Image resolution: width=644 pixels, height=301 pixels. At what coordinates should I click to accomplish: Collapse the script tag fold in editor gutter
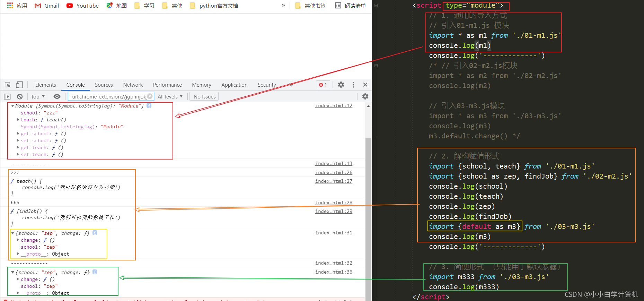click(376, 6)
